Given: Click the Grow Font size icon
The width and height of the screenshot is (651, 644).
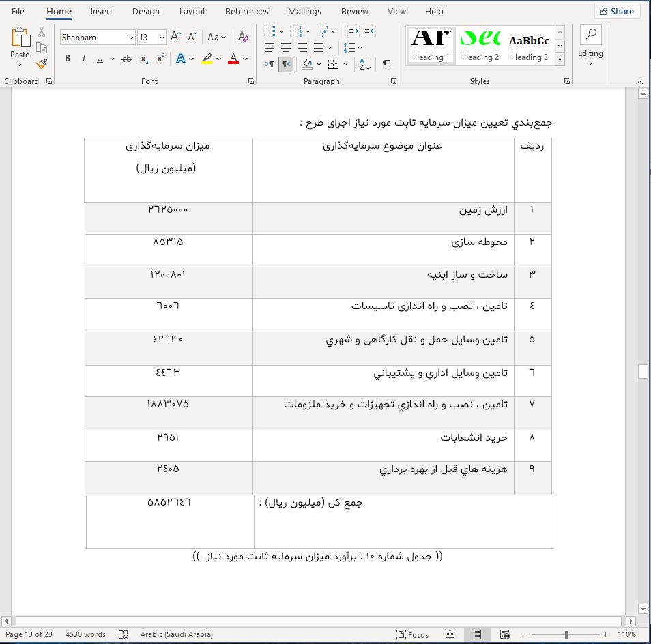Looking at the screenshot, I should (175, 38).
